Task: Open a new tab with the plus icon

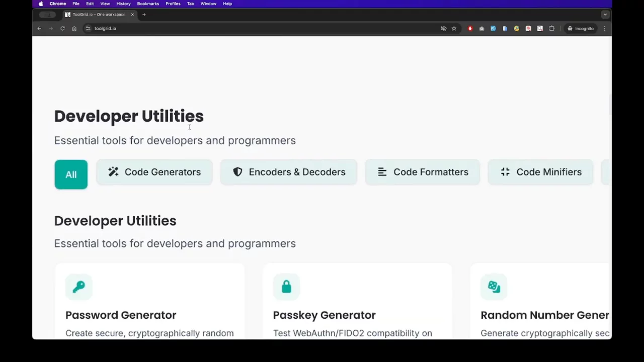Action: [x=144, y=15]
